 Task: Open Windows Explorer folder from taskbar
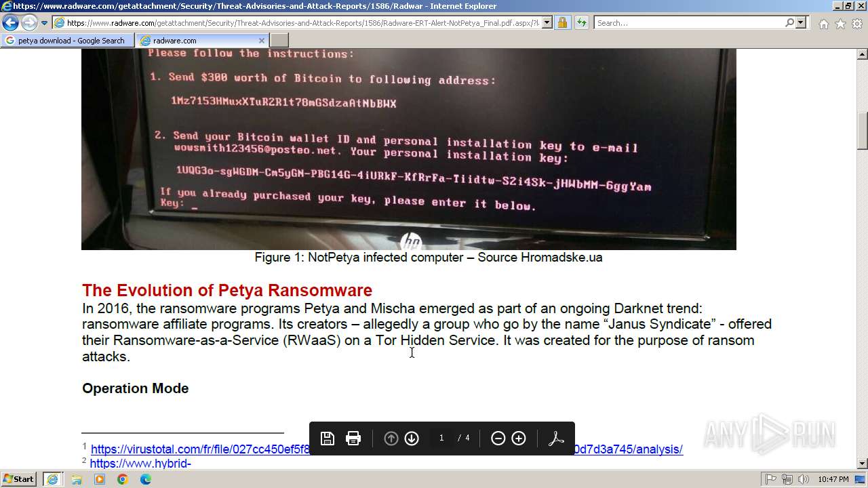pos(77,479)
